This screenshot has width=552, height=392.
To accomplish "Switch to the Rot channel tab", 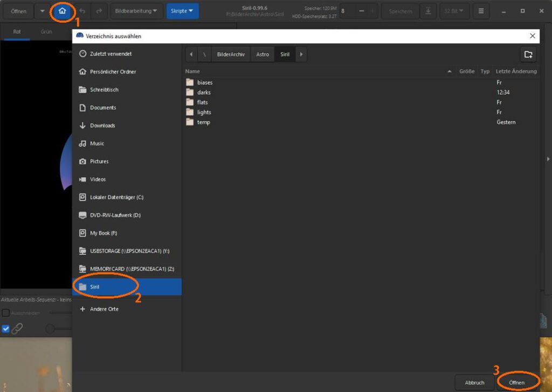I will tap(17, 32).
